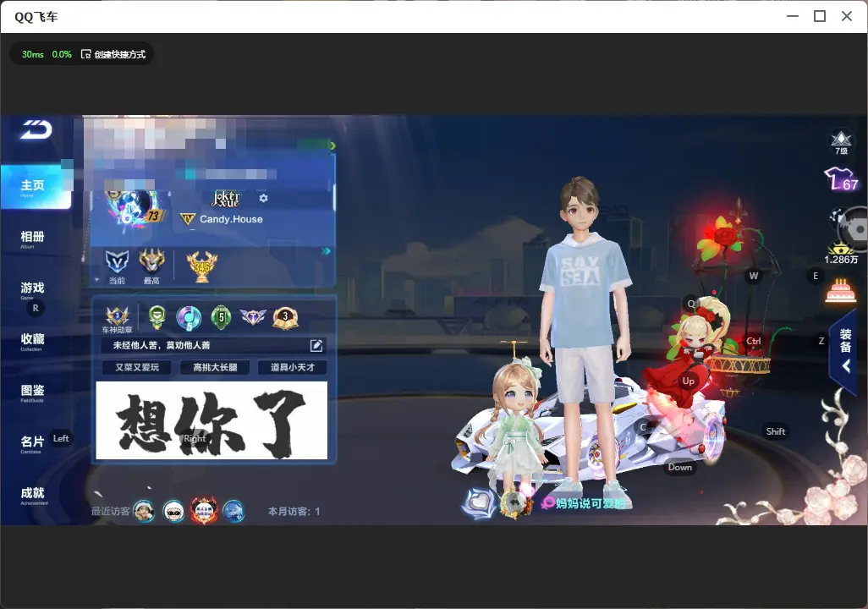The height and width of the screenshot is (609, 868).
Task: Click the music note medal with 5
Action: (189, 318)
